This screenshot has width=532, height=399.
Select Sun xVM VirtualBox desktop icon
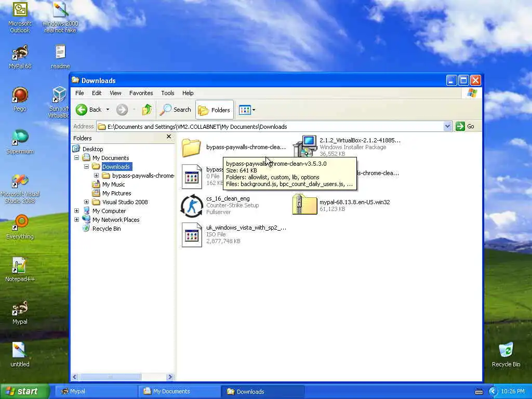[x=58, y=102]
